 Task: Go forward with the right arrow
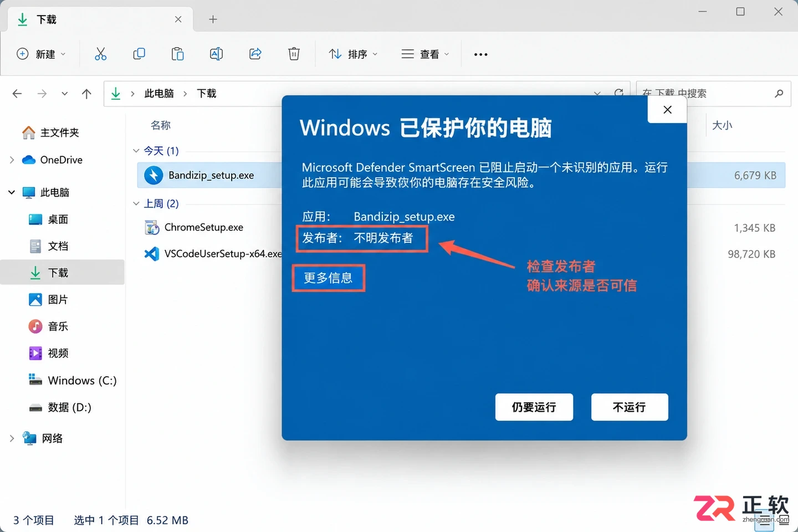click(x=42, y=94)
